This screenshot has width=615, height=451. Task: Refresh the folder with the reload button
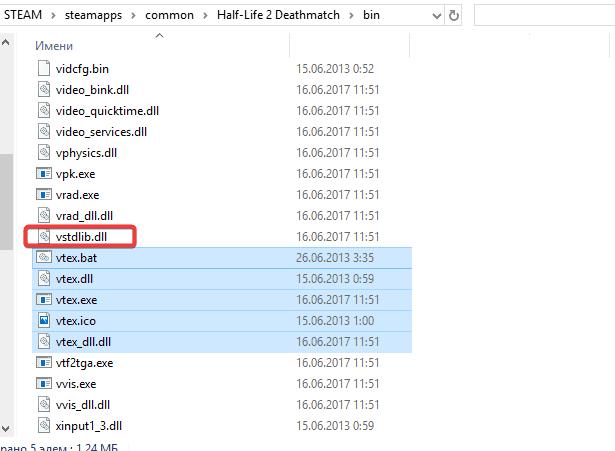pos(453,16)
